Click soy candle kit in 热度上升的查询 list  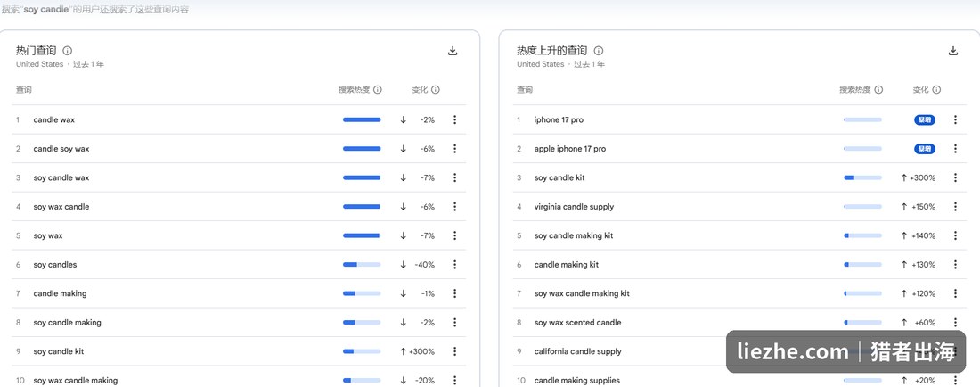point(559,177)
